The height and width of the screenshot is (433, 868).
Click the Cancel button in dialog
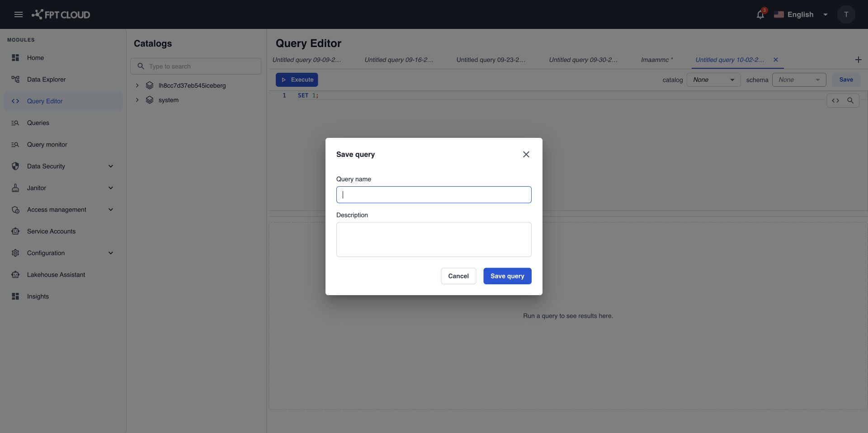pyautogui.click(x=458, y=276)
